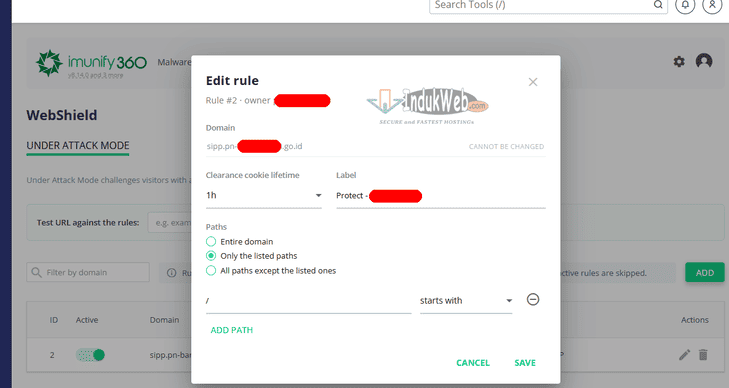Click the Filter by domain field
This screenshot has height=388, width=729.
(x=88, y=272)
